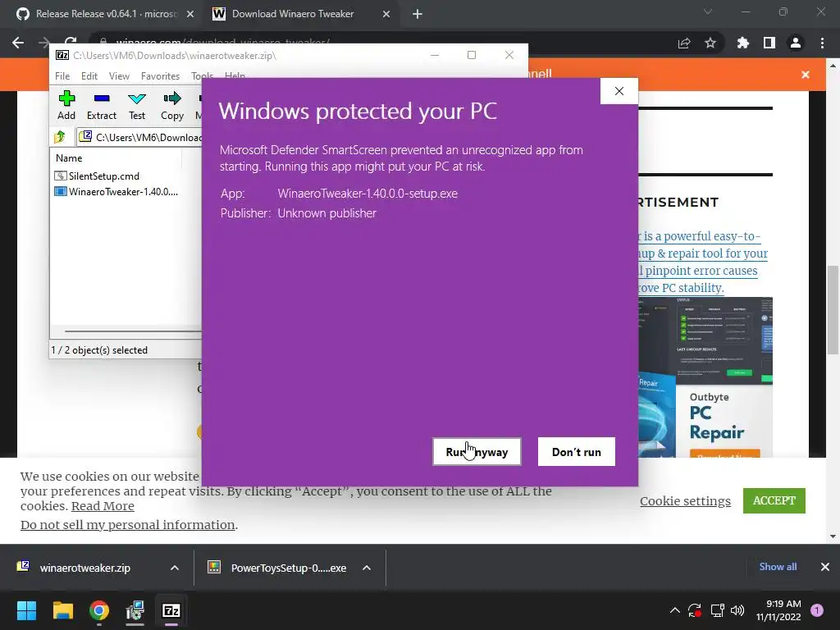Close the Chrome downloads bar

(x=825, y=567)
